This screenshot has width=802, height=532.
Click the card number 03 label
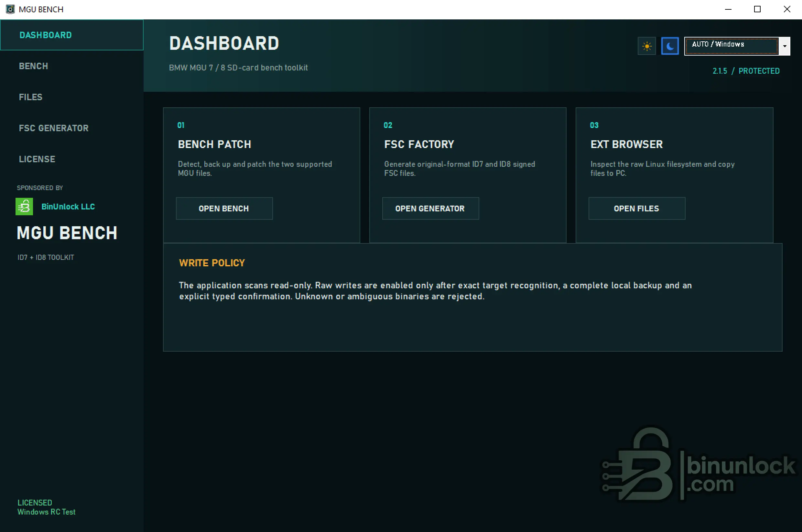594,125
